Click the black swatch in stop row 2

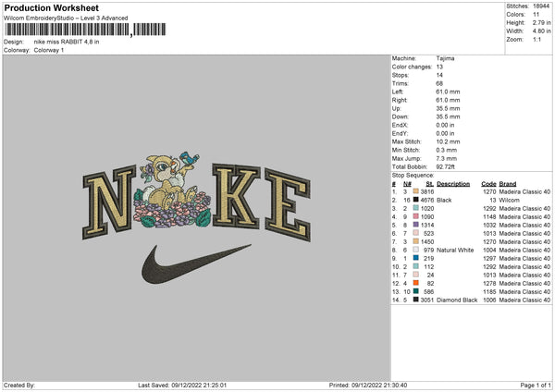tap(416, 200)
